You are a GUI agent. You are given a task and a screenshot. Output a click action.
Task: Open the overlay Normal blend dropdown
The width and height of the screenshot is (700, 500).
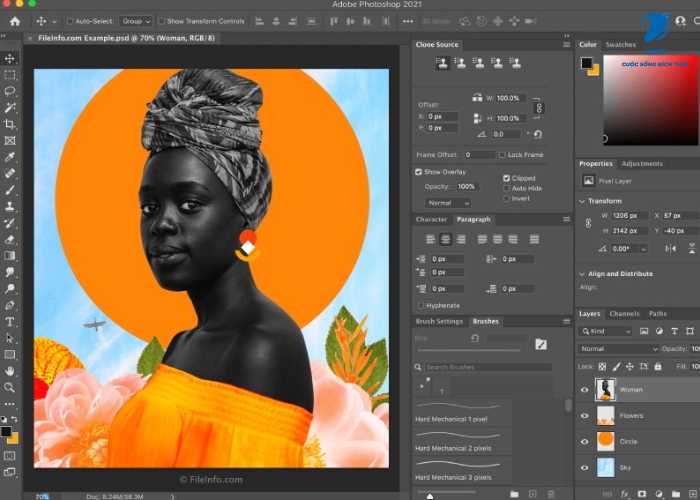point(448,203)
